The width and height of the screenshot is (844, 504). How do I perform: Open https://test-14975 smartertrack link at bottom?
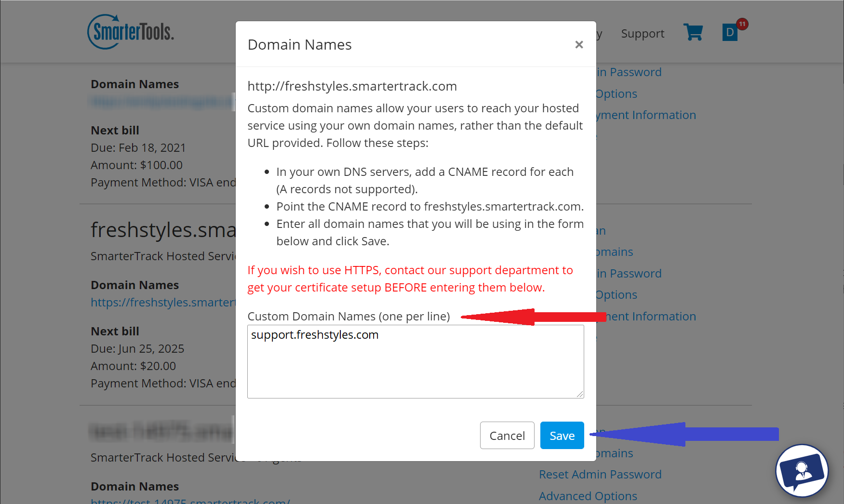click(x=190, y=500)
